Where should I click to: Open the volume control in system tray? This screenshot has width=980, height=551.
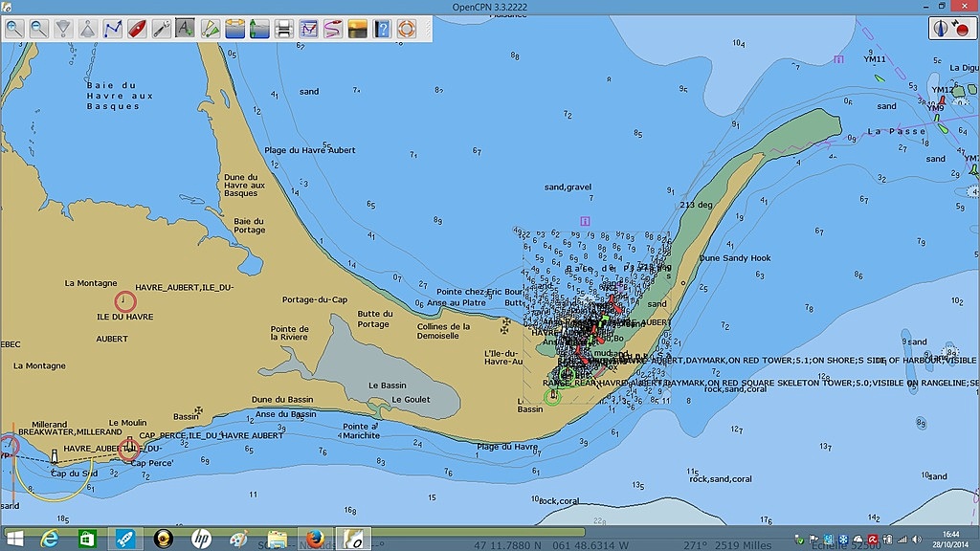[x=917, y=540]
